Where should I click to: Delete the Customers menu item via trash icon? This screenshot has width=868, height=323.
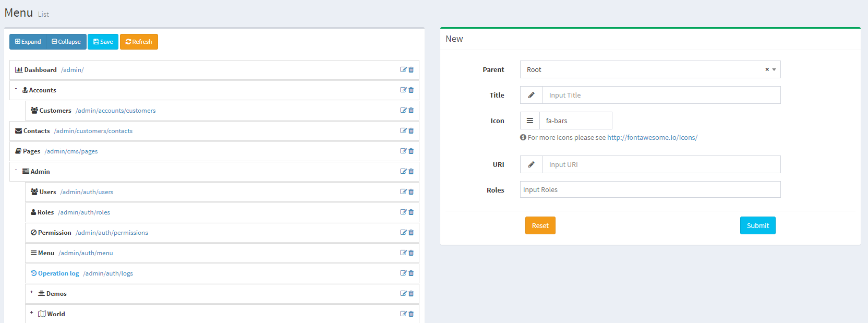(x=411, y=111)
